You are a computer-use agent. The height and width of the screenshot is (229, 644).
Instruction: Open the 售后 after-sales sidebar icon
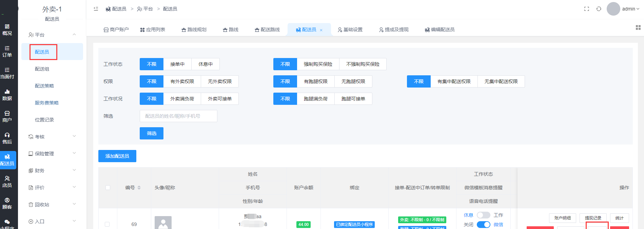coord(7,138)
